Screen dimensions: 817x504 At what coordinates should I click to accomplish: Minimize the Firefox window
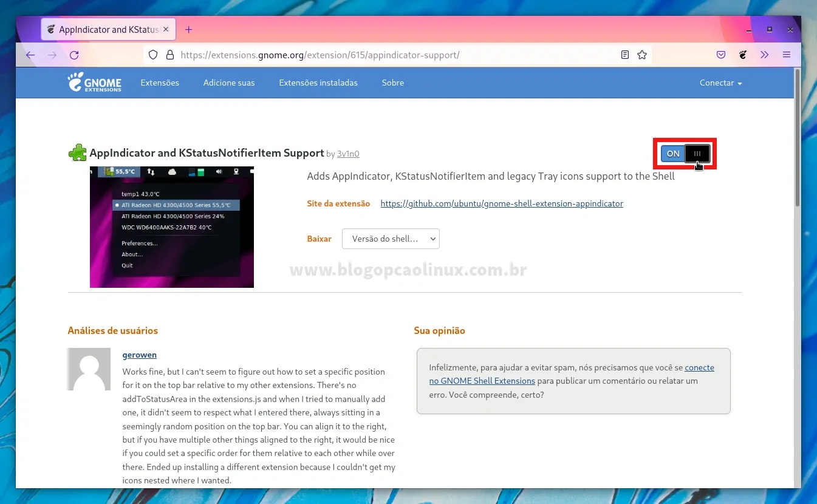pyautogui.click(x=748, y=29)
